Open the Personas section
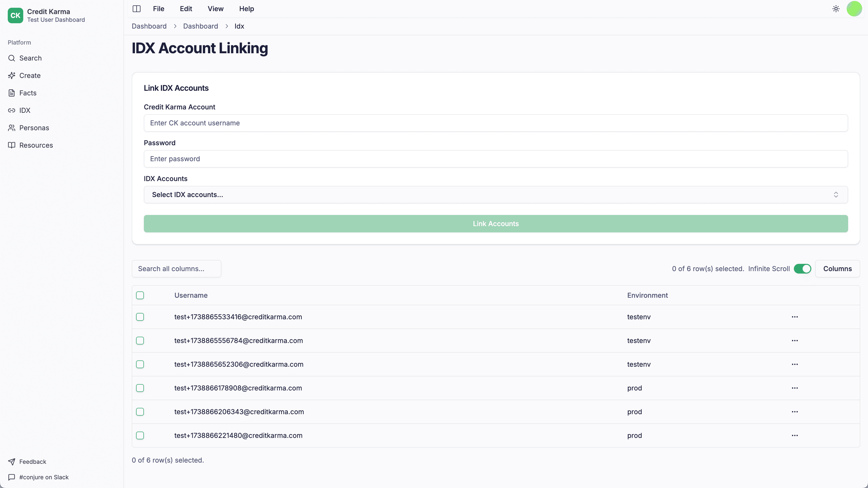 click(x=34, y=128)
